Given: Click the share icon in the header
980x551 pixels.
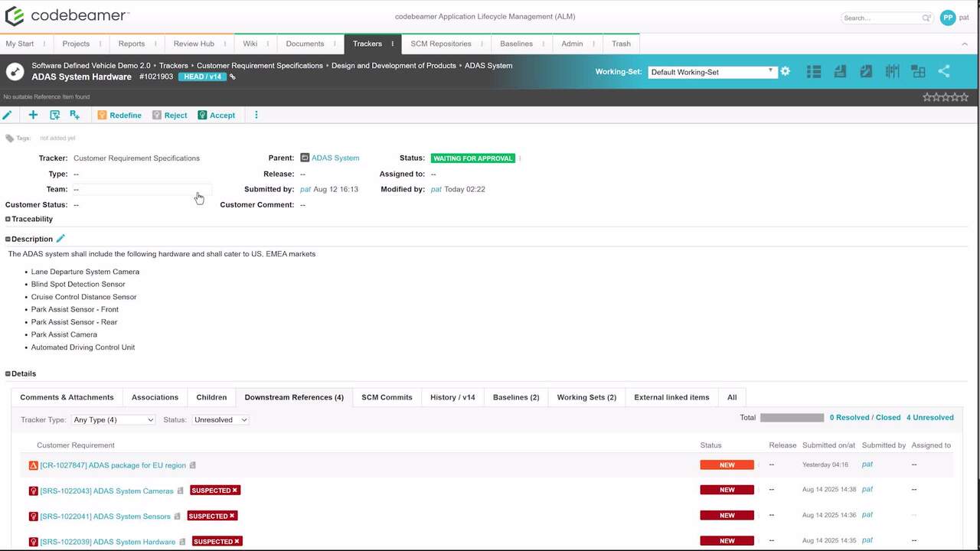Looking at the screenshot, I should 944,71.
